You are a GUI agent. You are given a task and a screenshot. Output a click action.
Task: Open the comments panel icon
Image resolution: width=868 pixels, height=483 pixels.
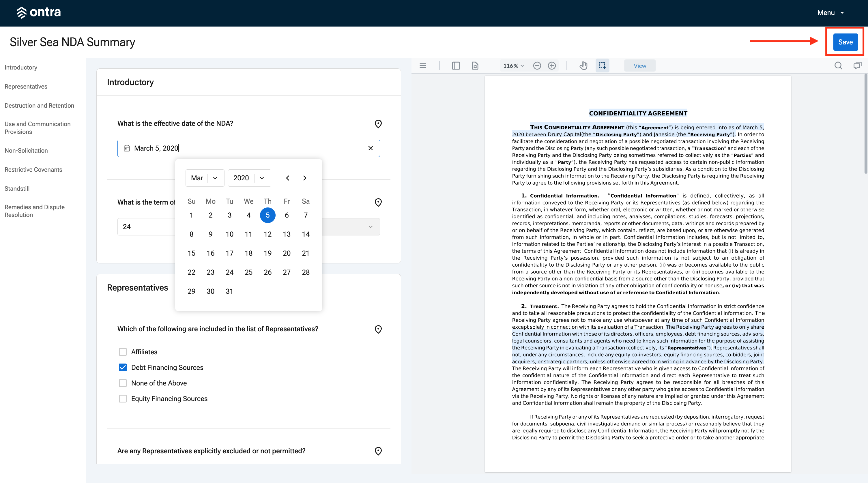(857, 66)
